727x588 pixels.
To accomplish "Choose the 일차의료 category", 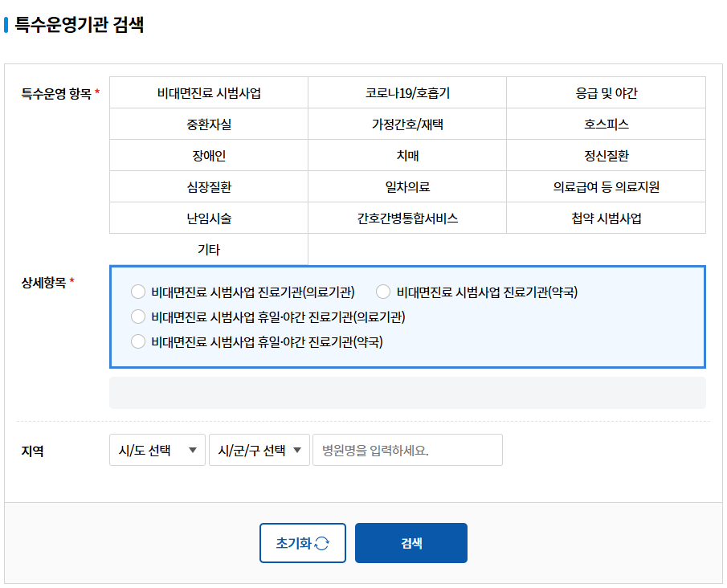I will tap(406, 186).
